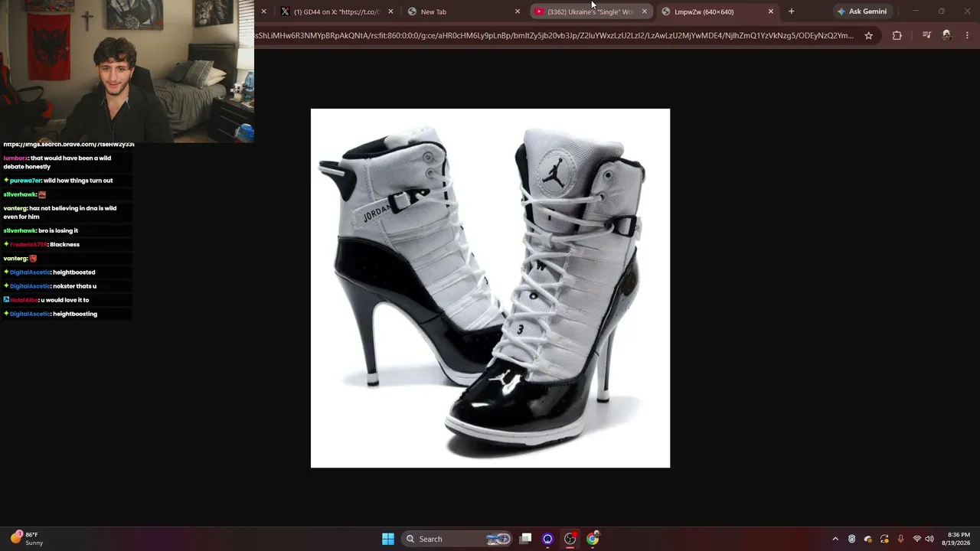Close the New Tab tab
This screenshot has height=551, width=980.
point(518,11)
